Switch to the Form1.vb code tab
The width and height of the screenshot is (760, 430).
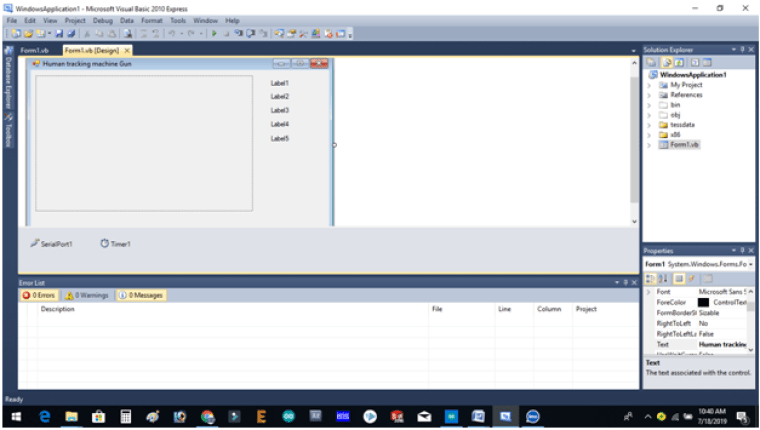coord(34,50)
